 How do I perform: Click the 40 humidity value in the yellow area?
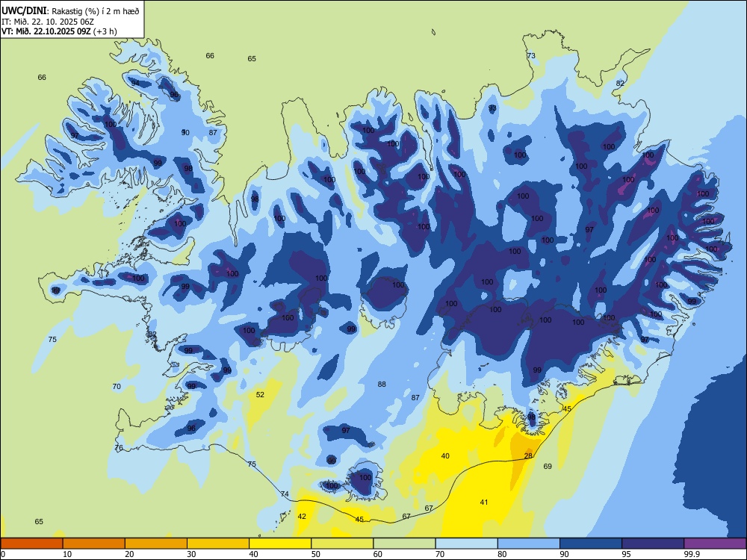445,455
